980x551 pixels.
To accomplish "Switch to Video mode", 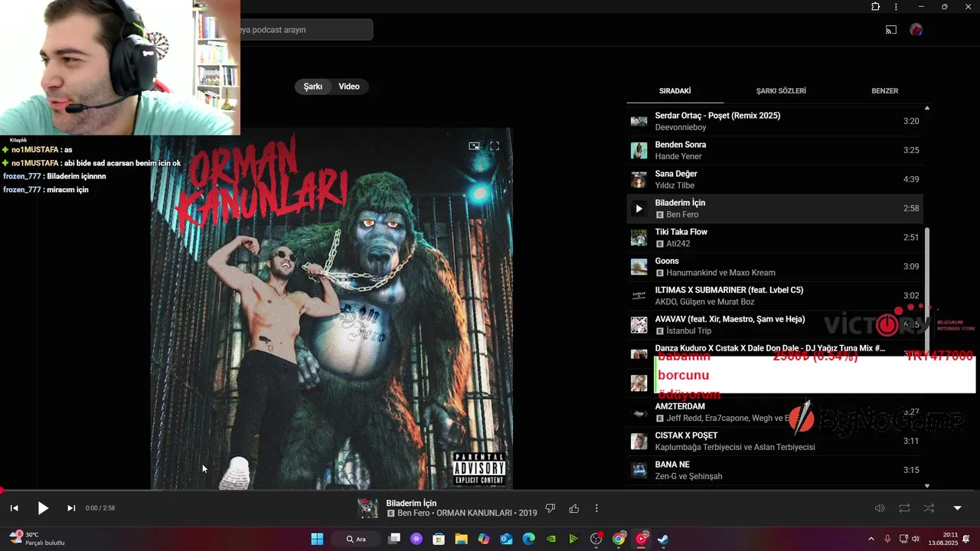I will [x=349, y=86].
